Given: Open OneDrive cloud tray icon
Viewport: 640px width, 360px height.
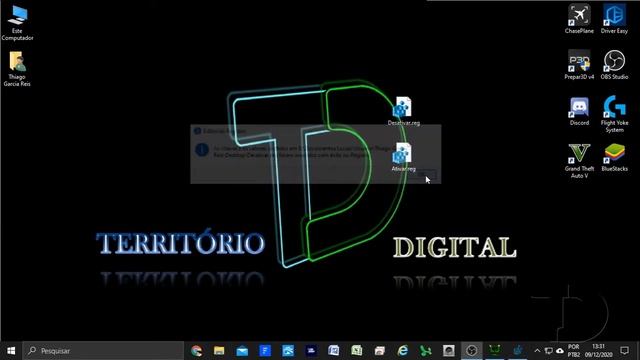Looking at the screenshot, I should pos(560,351).
